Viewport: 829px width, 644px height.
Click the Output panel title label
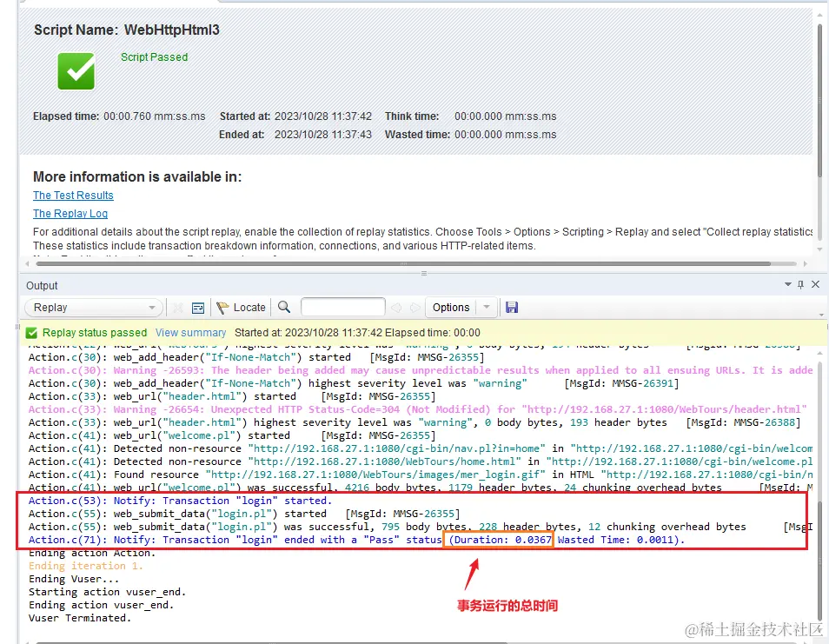coord(42,286)
